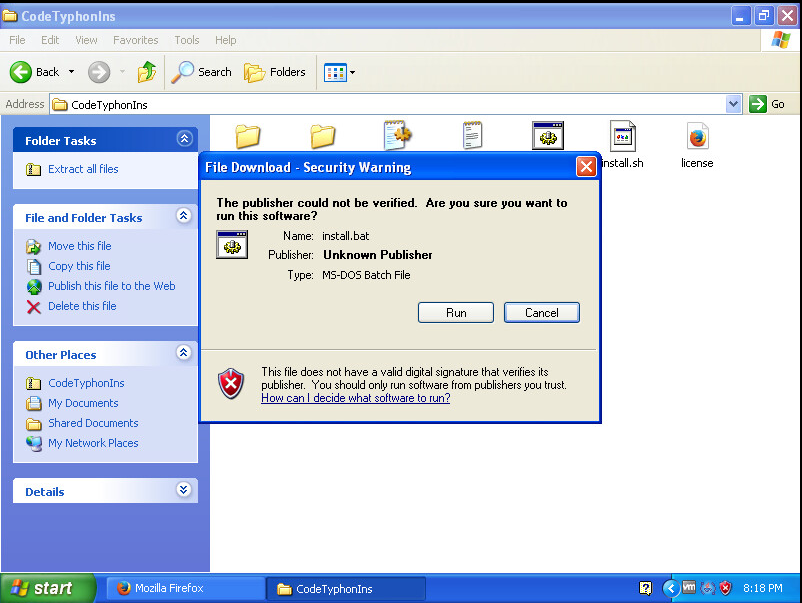The width and height of the screenshot is (802, 603).
Task: Click the Move this file icon
Action: [34, 247]
